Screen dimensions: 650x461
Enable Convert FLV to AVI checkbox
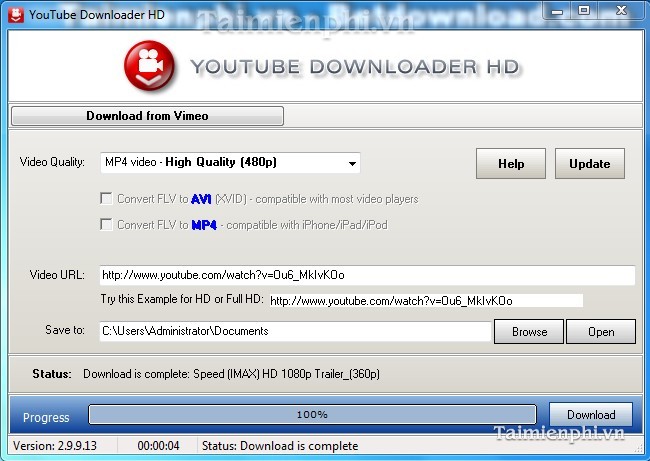[x=107, y=199]
